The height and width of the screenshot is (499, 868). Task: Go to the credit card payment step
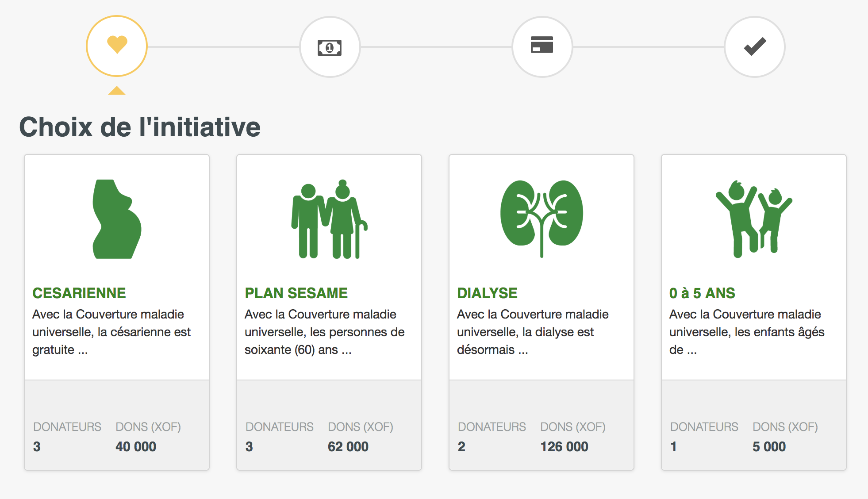542,46
